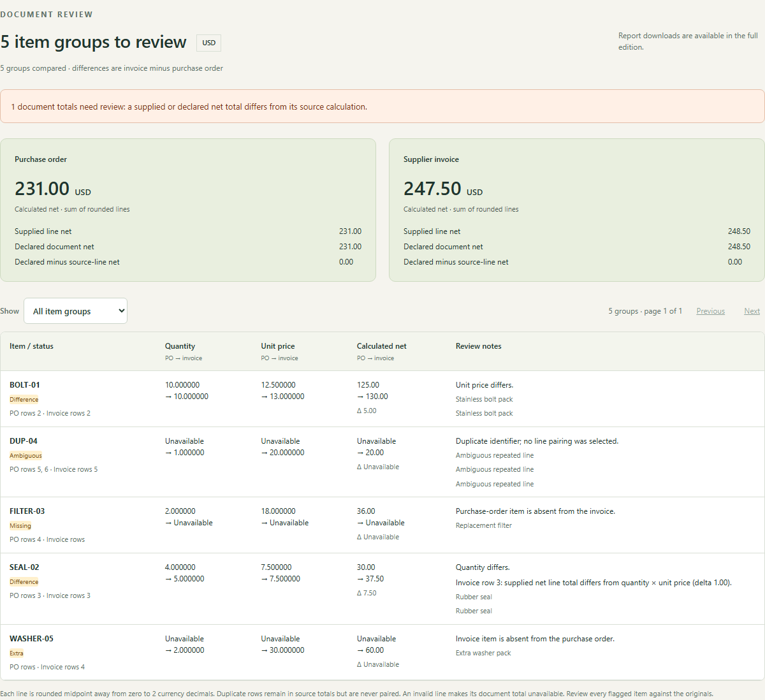This screenshot has width=765, height=700.
Task: Click the Calculated net column header
Action: (381, 346)
